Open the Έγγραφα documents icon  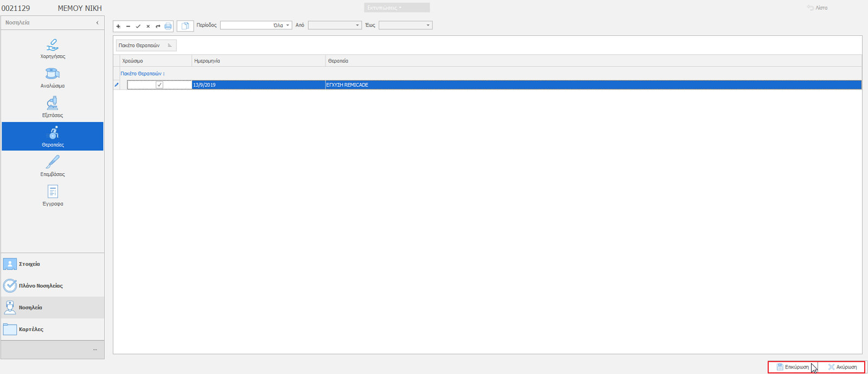pos(53,192)
